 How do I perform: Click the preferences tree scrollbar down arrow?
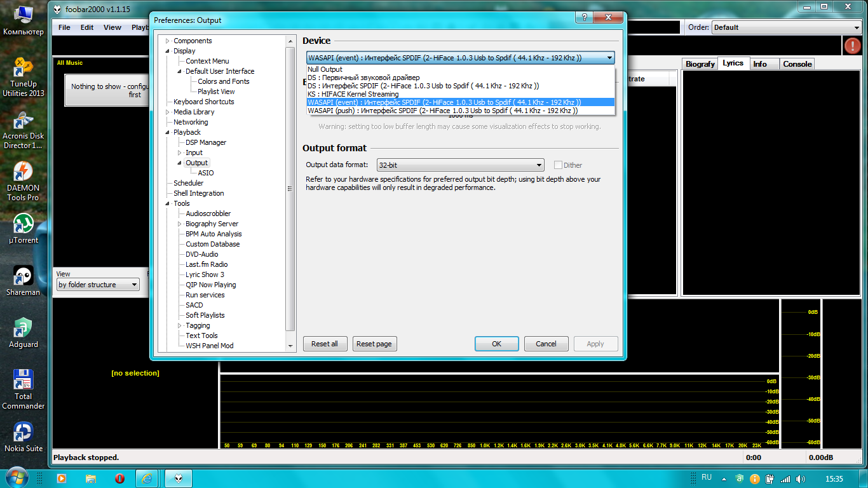click(x=290, y=346)
